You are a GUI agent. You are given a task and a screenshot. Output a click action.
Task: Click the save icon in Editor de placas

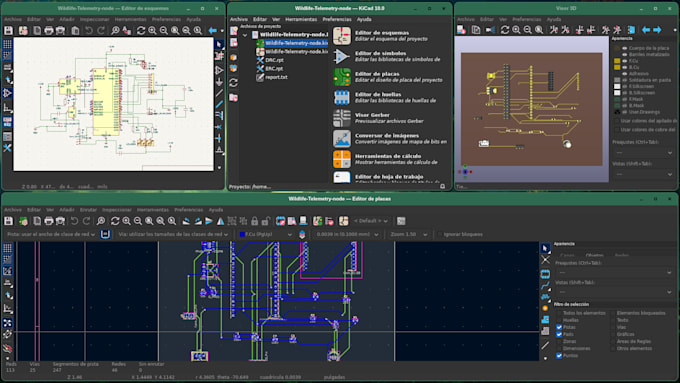click(x=9, y=221)
